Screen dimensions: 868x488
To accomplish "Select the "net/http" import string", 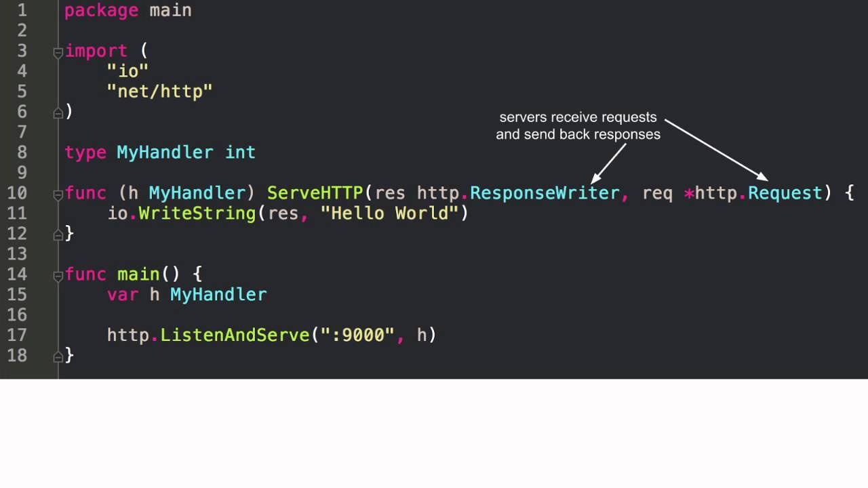I will pyautogui.click(x=159, y=91).
